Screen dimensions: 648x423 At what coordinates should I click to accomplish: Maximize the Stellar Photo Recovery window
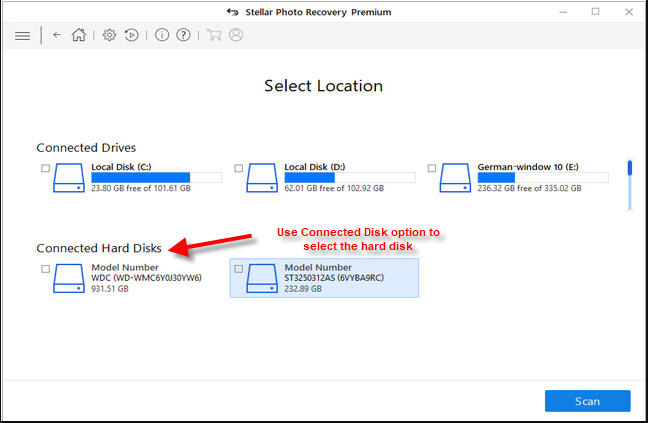tap(596, 12)
